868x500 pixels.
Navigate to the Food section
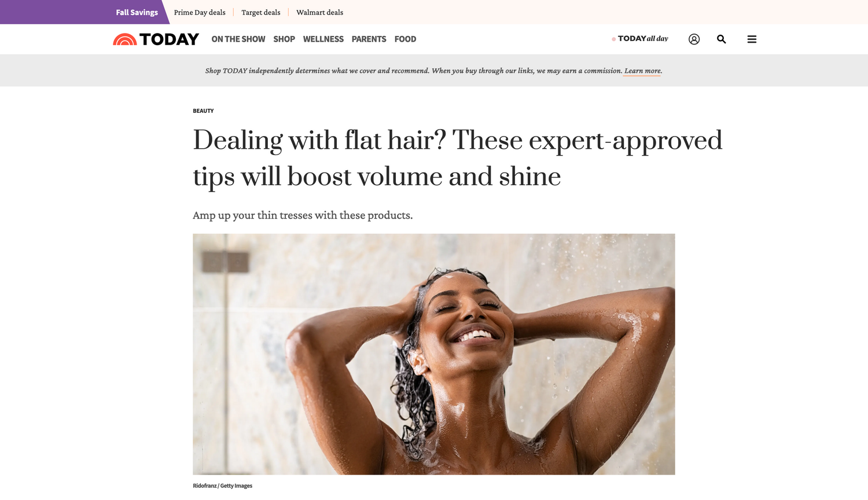[405, 39]
